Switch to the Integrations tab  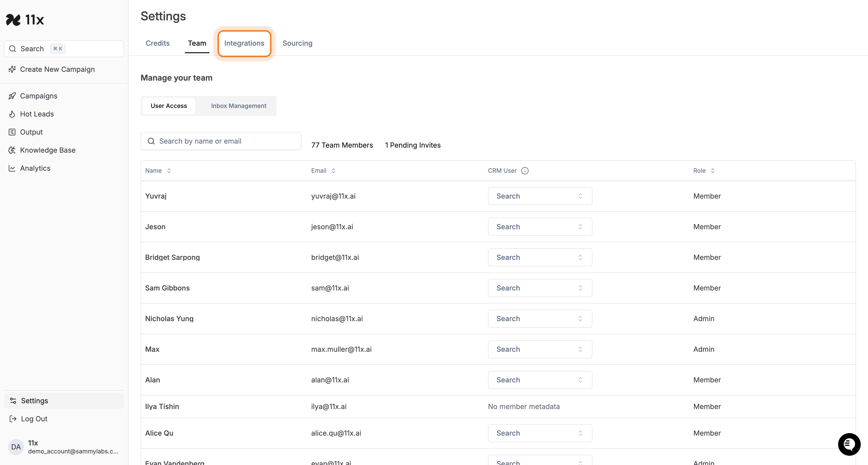click(244, 43)
